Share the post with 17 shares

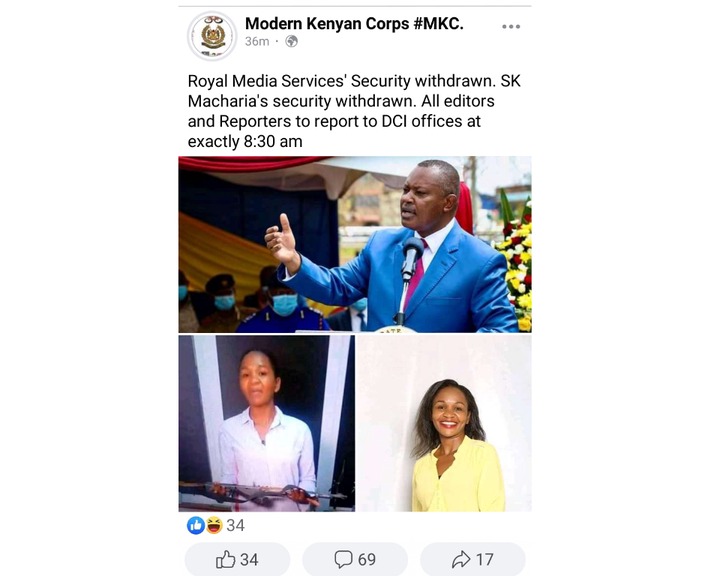coord(472,559)
